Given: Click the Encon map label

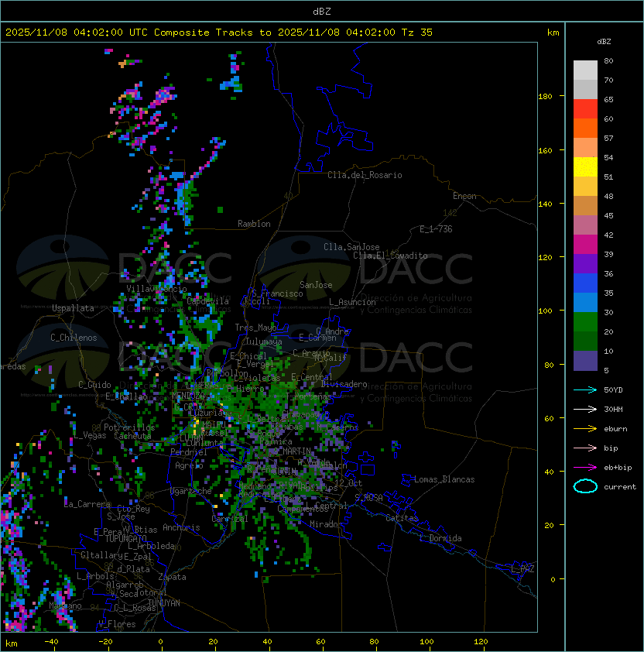Looking at the screenshot, I should [464, 196].
